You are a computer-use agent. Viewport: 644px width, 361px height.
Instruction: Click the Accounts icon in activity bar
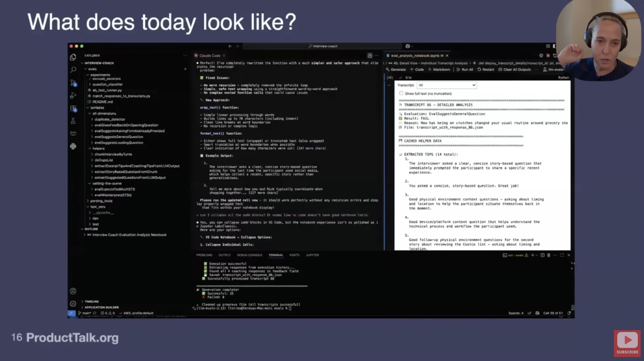[73, 291]
